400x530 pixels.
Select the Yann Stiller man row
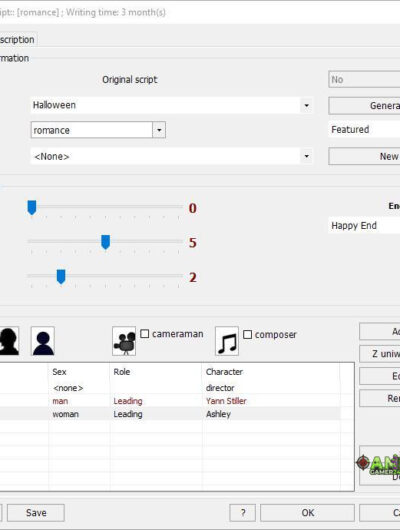click(170, 401)
